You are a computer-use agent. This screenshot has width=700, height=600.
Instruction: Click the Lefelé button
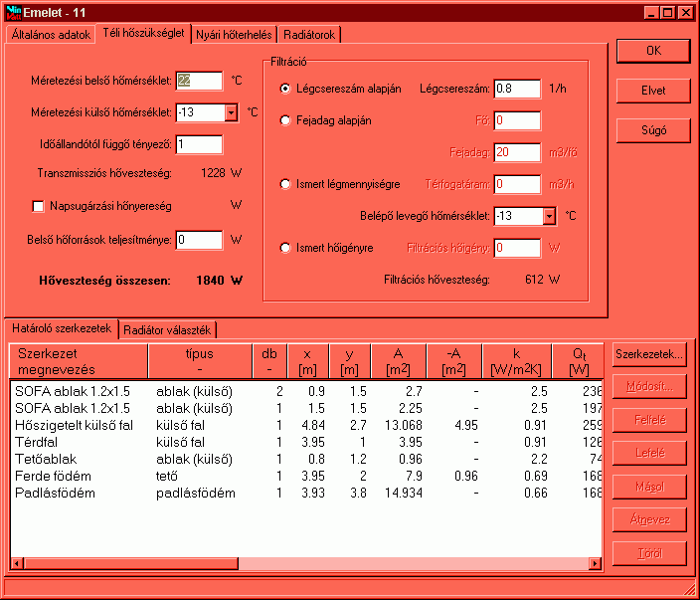pyautogui.click(x=649, y=453)
